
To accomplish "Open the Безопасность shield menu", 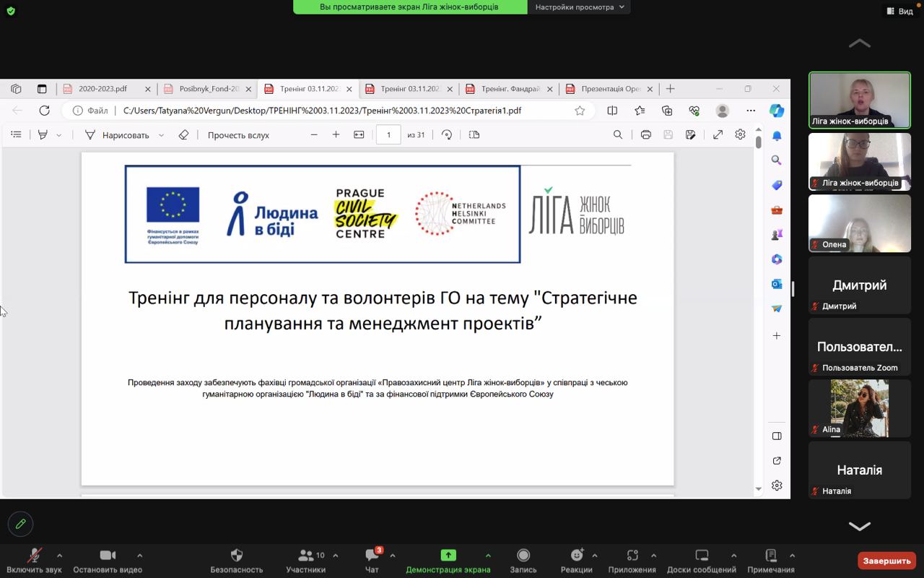I will [237, 560].
